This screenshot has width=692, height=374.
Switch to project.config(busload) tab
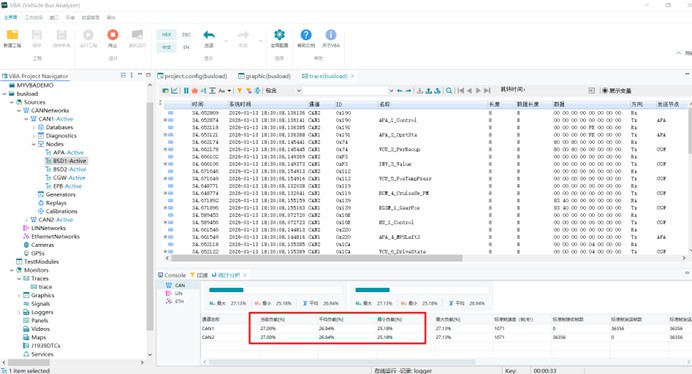pos(192,76)
